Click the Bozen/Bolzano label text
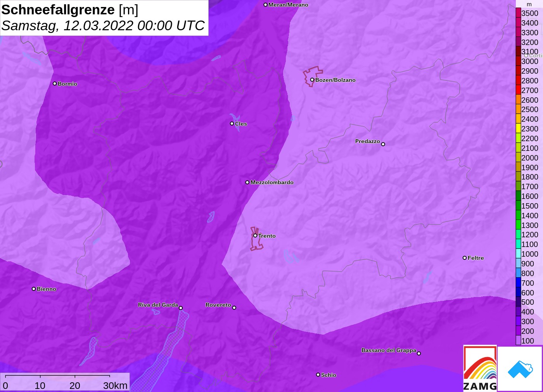Image resolution: width=543 pixels, height=392 pixels. [335, 80]
